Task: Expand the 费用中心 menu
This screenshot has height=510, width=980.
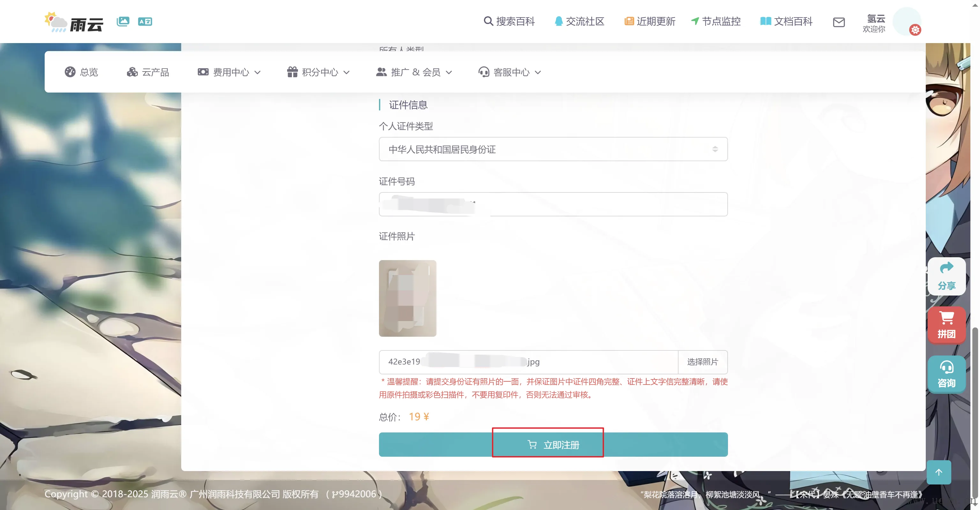Action: click(x=229, y=72)
